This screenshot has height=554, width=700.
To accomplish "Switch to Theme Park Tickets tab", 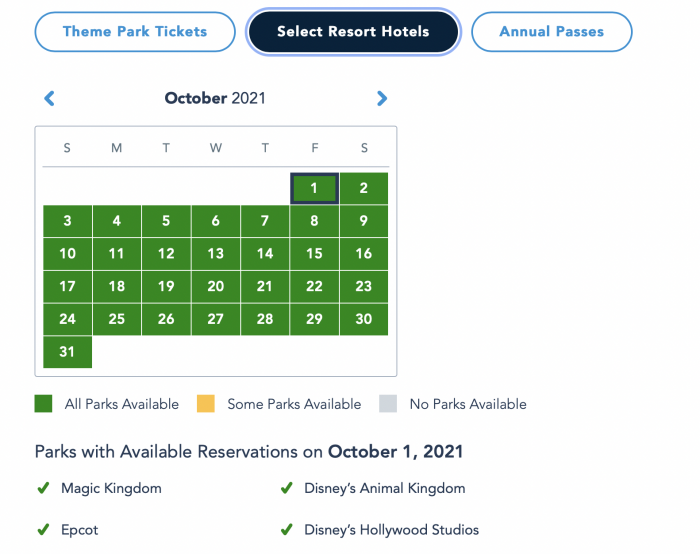I will [135, 31].
